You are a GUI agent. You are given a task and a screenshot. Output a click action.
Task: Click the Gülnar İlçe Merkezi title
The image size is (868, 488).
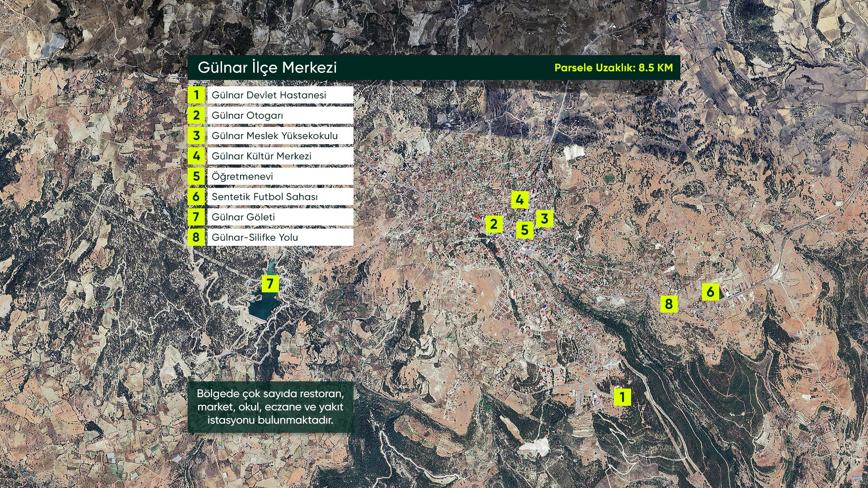tap(267, 68)
